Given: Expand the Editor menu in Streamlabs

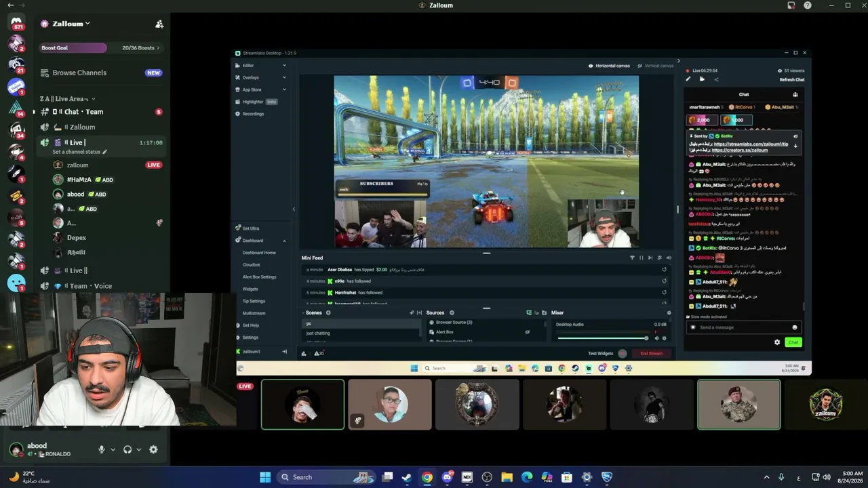Looking at the screenshot, I should point(261,66).
